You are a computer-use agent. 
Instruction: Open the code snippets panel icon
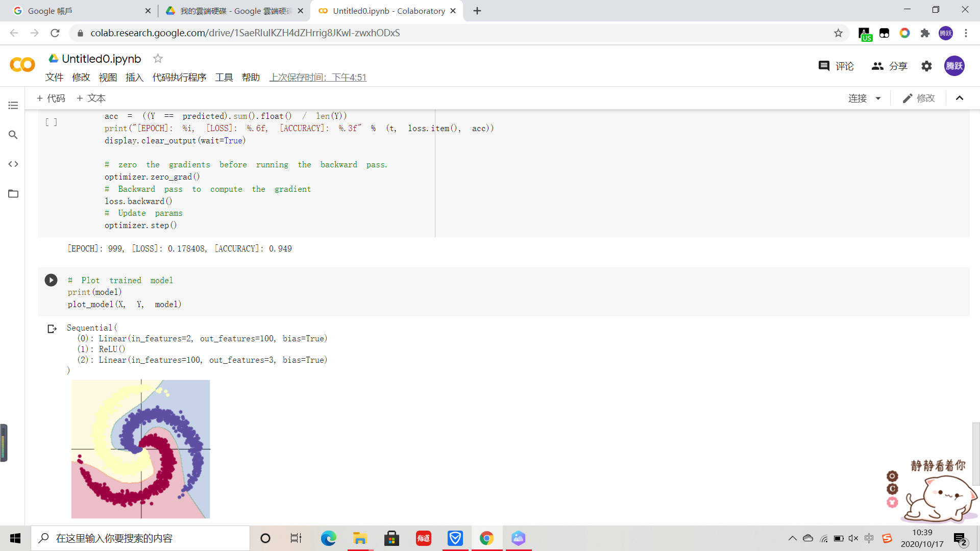(13, 164)
